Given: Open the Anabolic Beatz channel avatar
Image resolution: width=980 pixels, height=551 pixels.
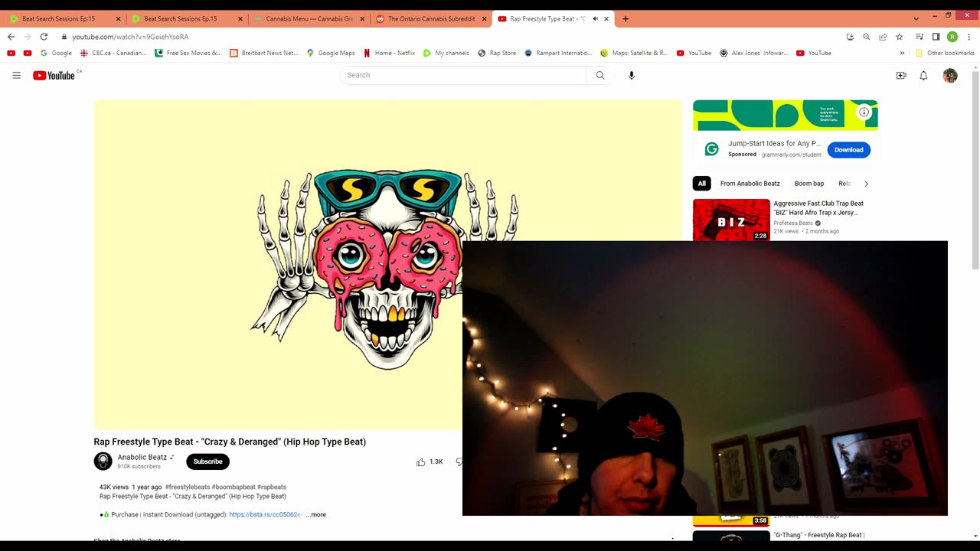Looking at the screenshot, I should [x=103, y=461].
